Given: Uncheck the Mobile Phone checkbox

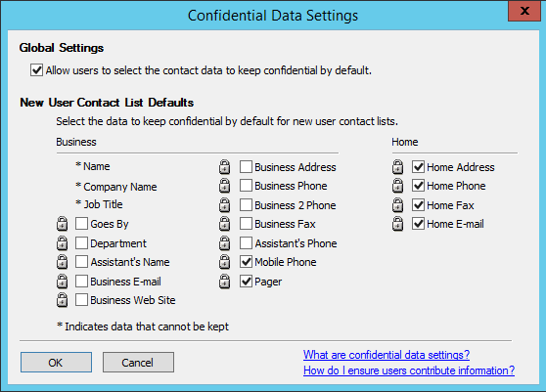Looking at the screenshot, I should pyautogui.click(x=246, y=262).
